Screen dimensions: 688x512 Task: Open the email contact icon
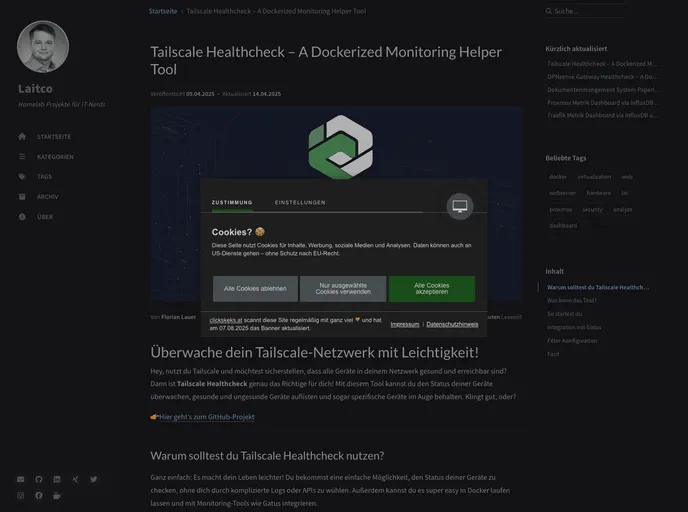click(21, 479)
